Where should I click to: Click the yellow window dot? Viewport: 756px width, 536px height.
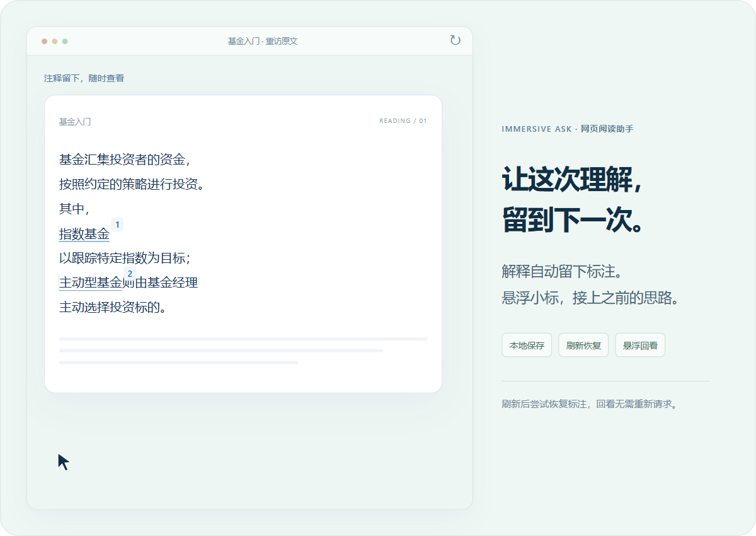55,41
